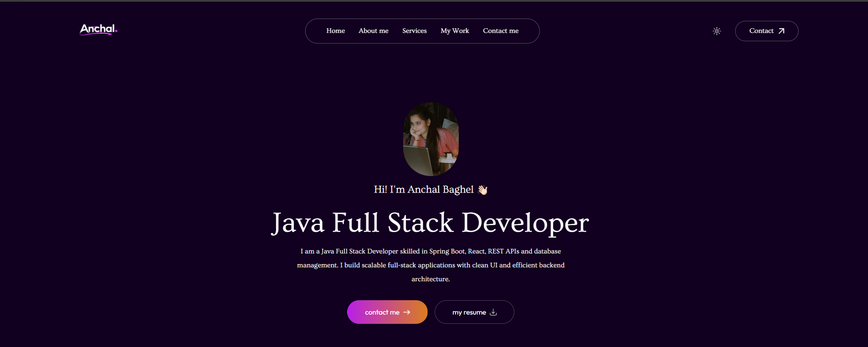Go to the About me section
The width and height of the screenshot is (868, 347).
[x=374, y=31]
